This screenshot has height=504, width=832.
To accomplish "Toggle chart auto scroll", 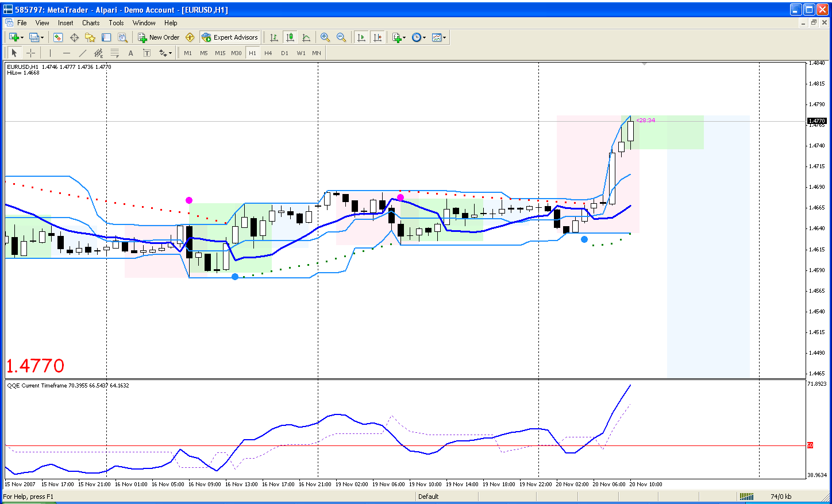I will 361,37.
